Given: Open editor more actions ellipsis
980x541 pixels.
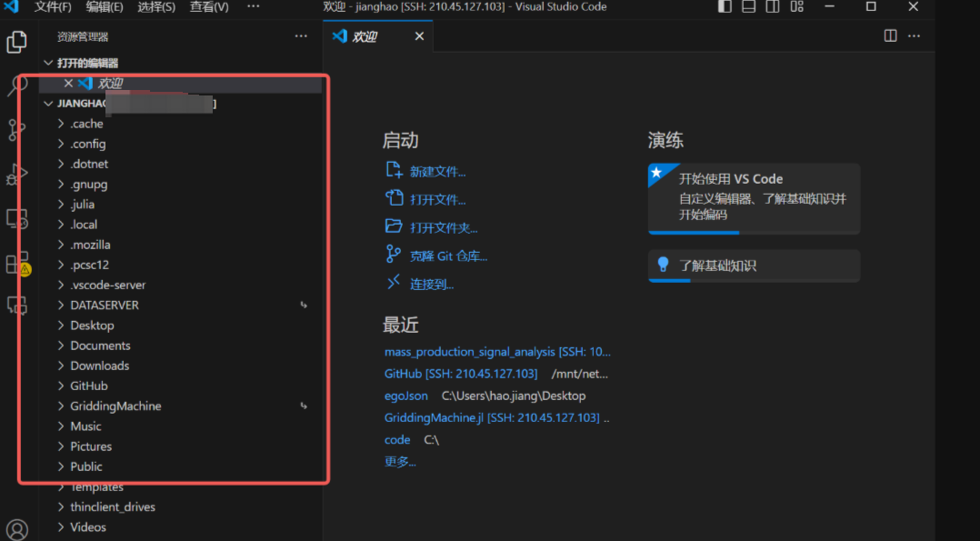Looking at the screenshot, I should click(914, 35).
